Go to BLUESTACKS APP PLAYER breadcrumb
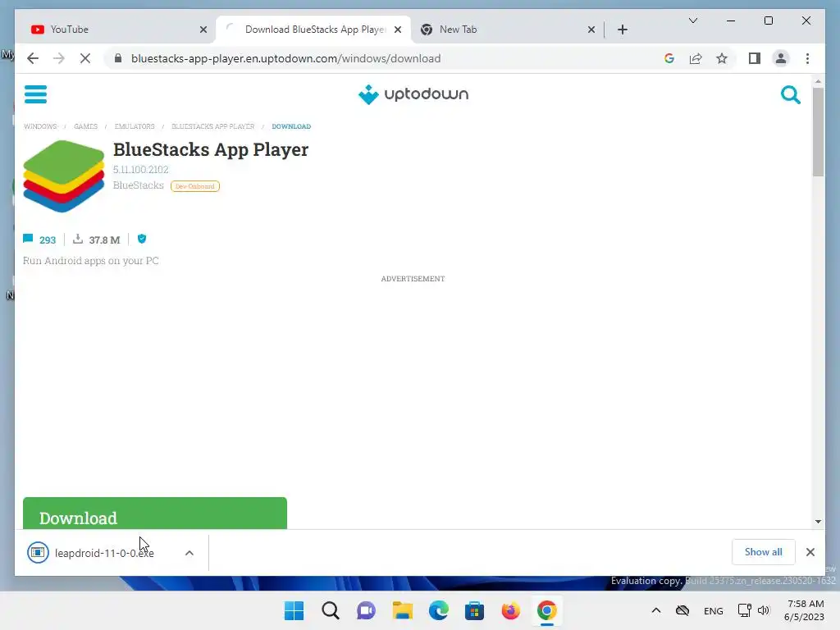 212,126
